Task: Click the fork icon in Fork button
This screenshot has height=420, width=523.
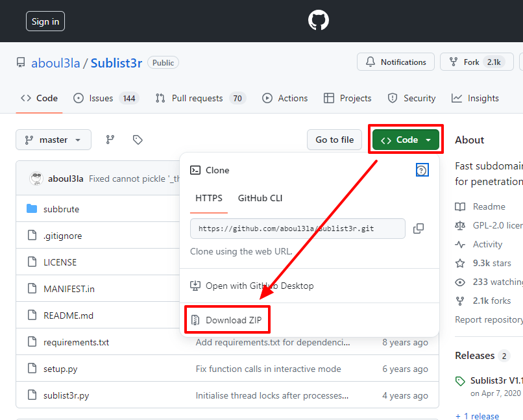Action: [454, 62]
